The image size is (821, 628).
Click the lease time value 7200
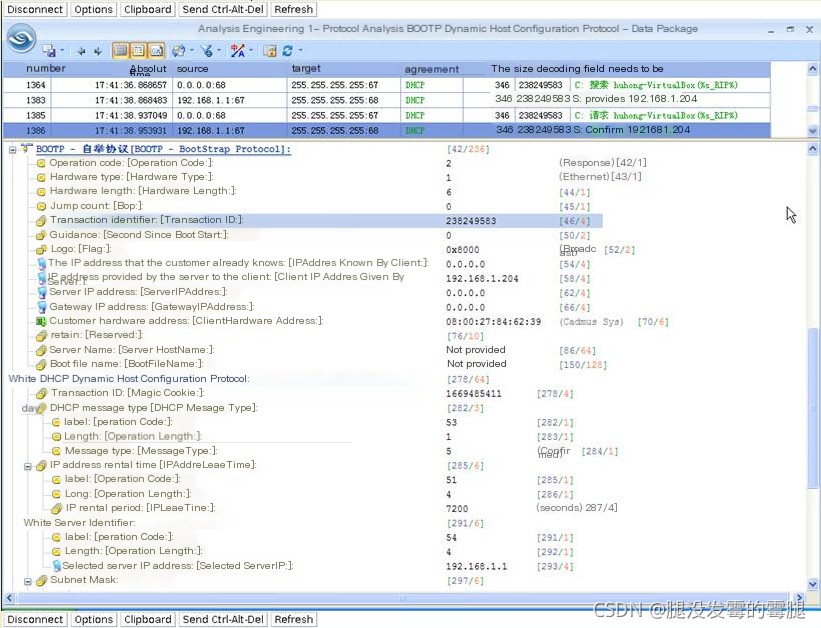click(457, 509)
